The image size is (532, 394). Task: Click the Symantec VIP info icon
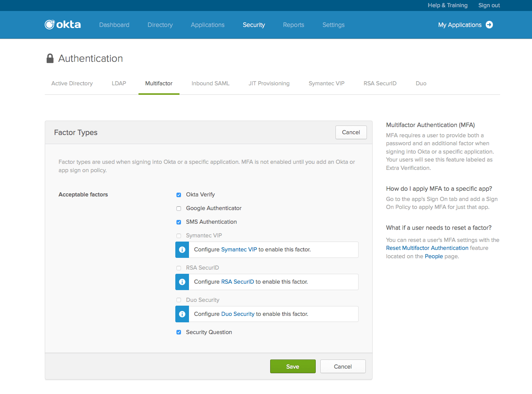[182, 250]
